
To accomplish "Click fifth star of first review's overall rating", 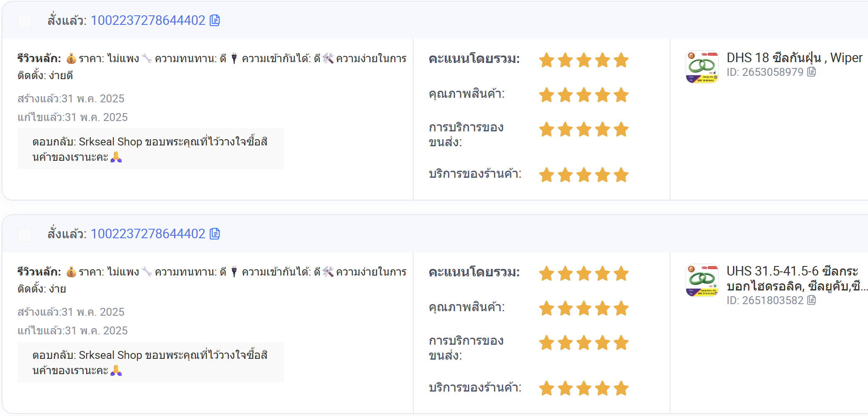I will click(621, 60).
